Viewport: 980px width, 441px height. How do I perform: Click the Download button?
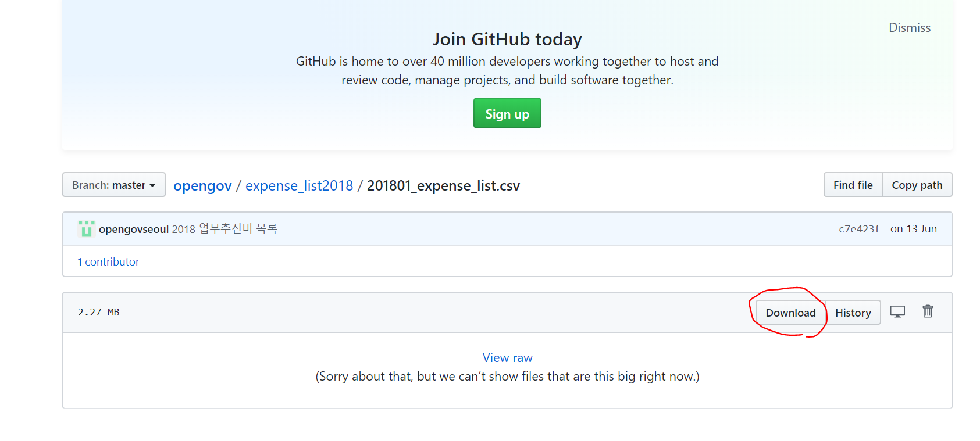(790, 313)
